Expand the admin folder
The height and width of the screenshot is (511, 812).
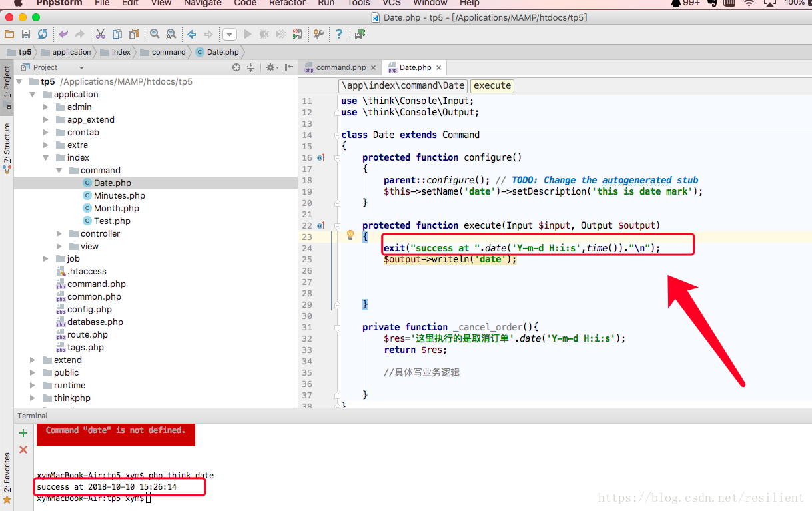(x=46, y=107)
